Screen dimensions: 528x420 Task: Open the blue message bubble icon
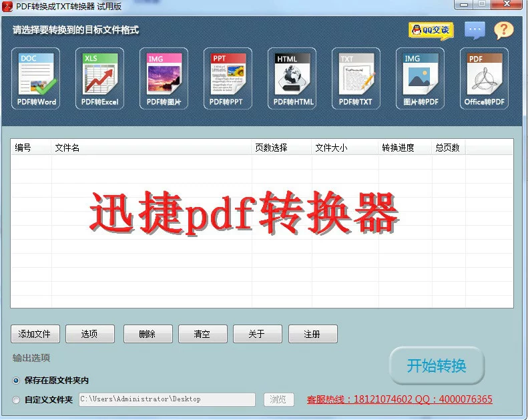point(475,30)
